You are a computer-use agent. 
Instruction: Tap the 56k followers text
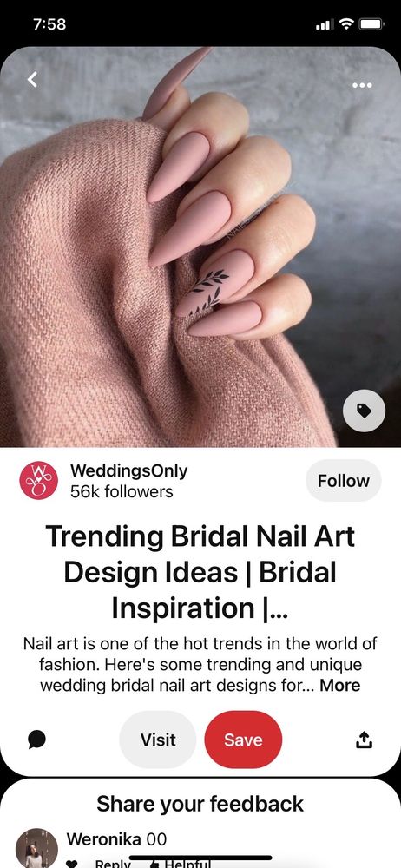click(x=122, y=491)
